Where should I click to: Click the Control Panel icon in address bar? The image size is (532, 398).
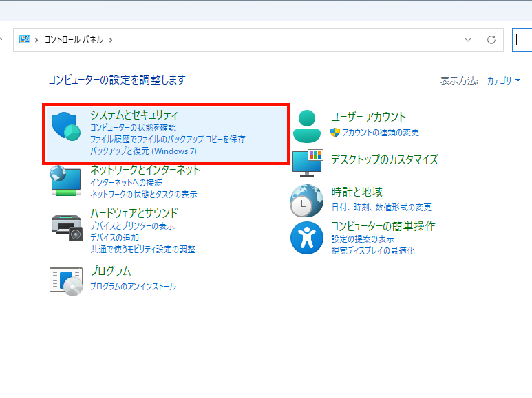(x=25, y=40)
